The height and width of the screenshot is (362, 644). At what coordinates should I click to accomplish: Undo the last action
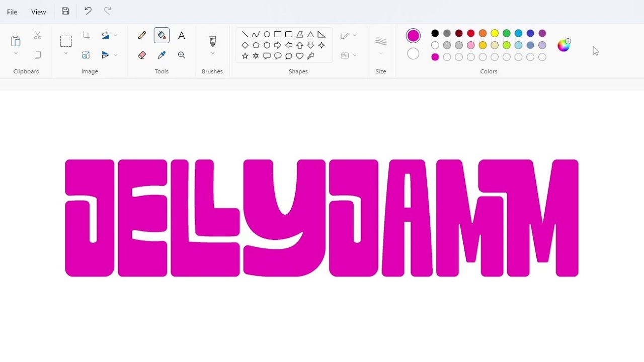[88, 11]
